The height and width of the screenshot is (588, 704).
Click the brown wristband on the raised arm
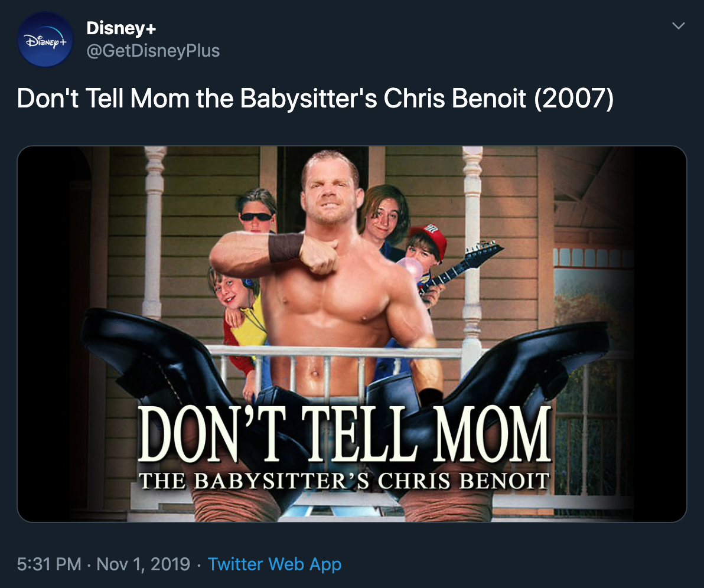pos(285,247)
